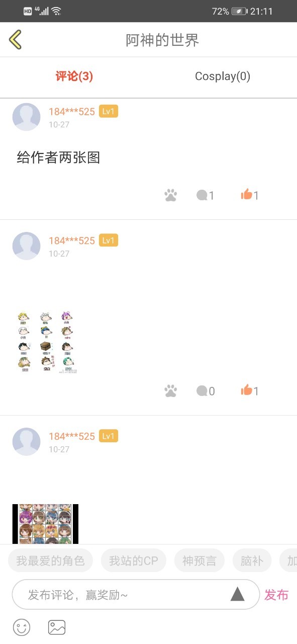This screenshot has height=644, width=297.
Task: Choose the 脑补 tag chip
Action: click(252, 560)
